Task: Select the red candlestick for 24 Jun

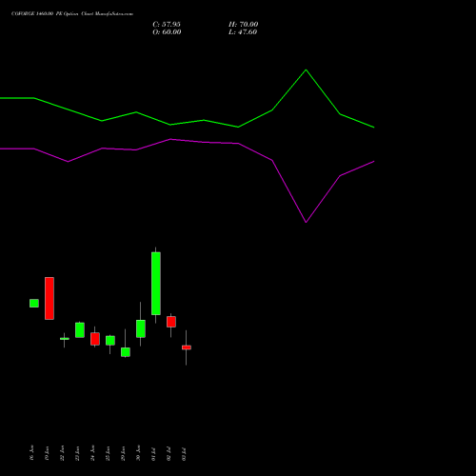Action: 95,339
